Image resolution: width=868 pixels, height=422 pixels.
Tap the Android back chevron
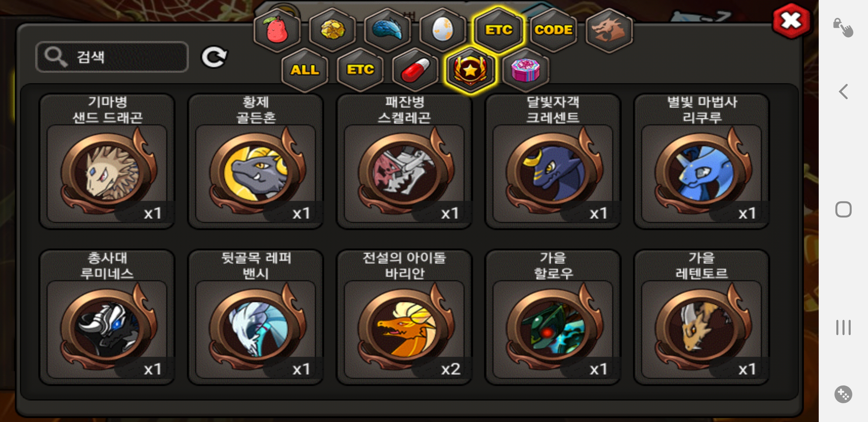[843, 92]
